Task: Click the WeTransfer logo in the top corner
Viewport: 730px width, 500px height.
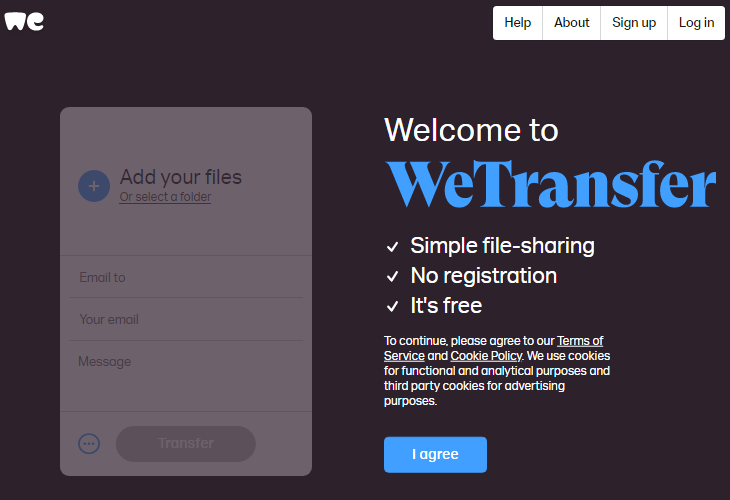Action: click(24, 21)
